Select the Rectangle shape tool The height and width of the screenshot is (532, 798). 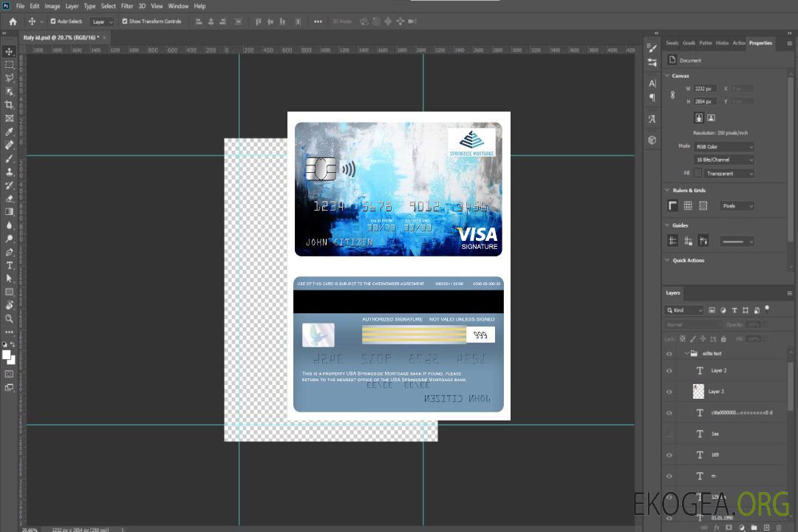pos(9,292)
